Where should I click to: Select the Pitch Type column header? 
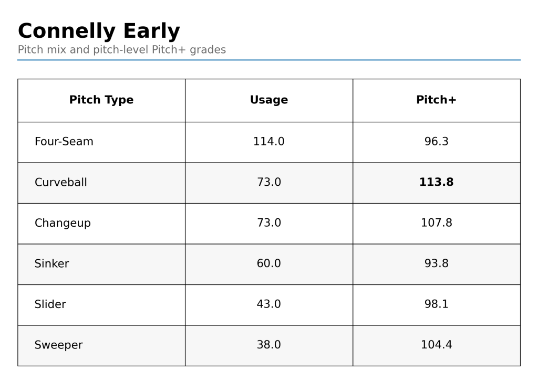[101, 100]
